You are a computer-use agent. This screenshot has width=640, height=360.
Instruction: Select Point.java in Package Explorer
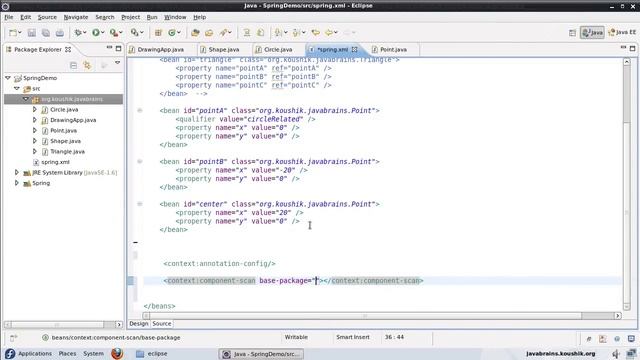click(x=63, y=131)
